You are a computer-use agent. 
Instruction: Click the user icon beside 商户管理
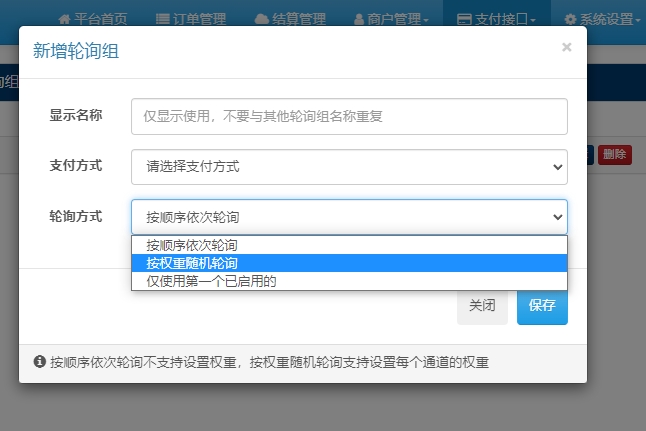pos(359,19)
